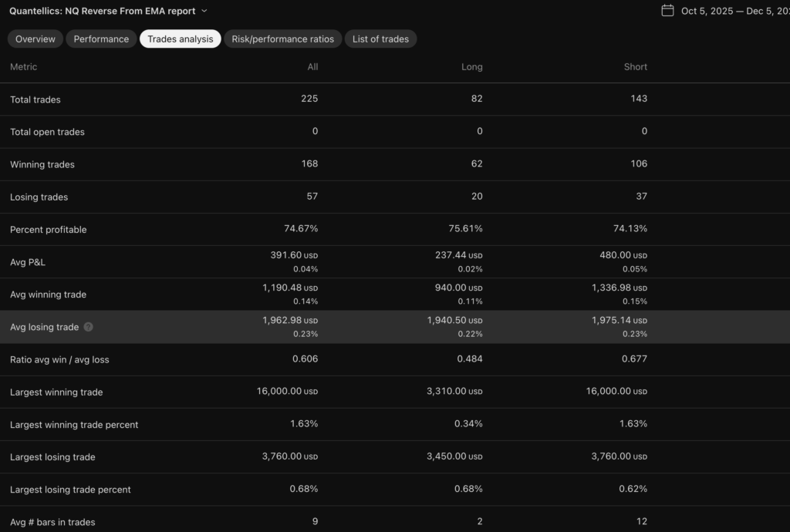790x532 pixels.
Task: Click the Largest winning trade row label
Action: 56,392
